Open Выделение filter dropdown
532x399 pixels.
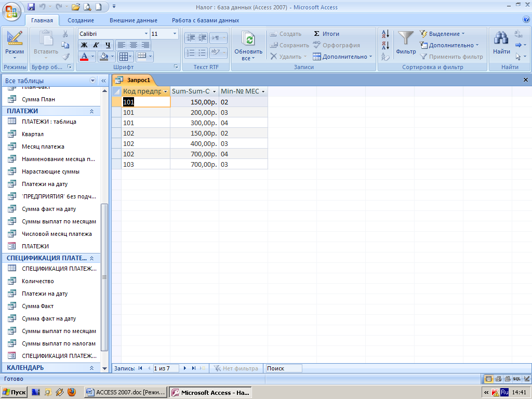[x=442, y=34]
